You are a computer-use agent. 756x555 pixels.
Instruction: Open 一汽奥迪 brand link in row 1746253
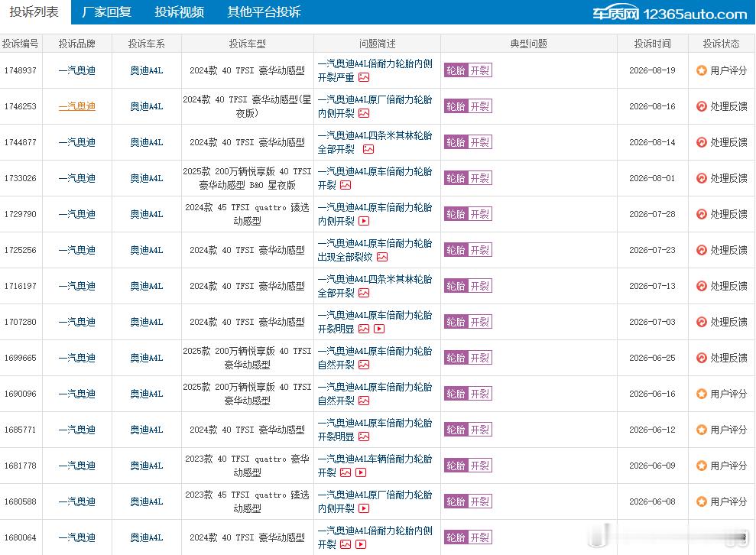77,106
